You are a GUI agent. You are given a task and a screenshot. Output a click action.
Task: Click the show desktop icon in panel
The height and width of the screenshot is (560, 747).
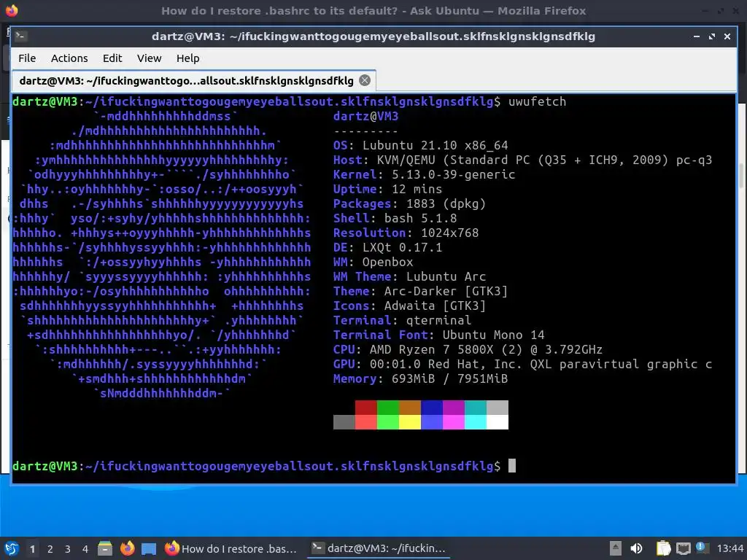point(149,548)
